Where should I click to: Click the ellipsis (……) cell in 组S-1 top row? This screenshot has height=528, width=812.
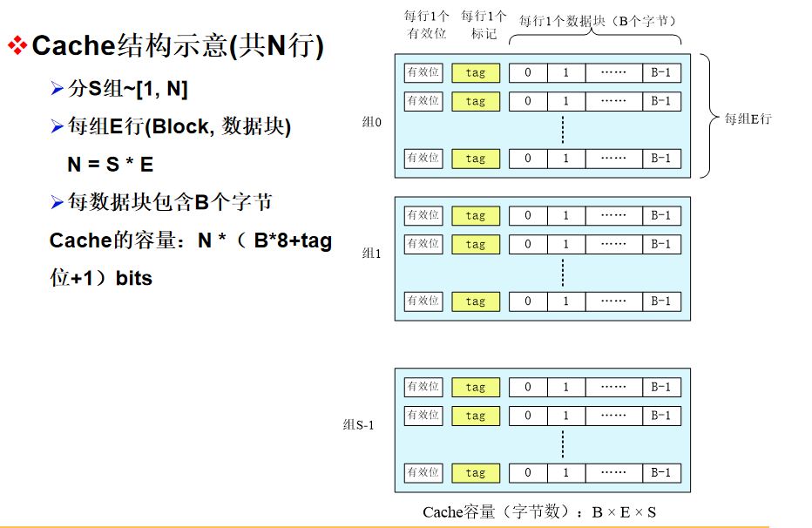[614, 387]
